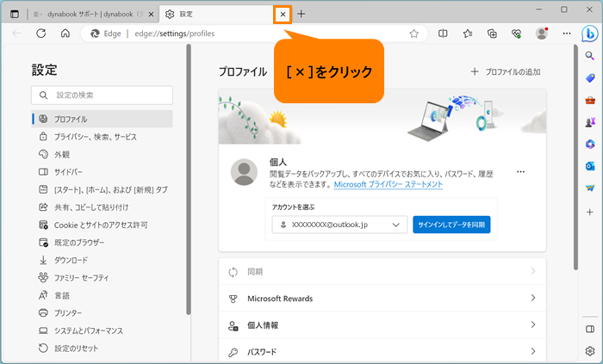Expand the 個人情報 row
Viewport: 603px width, 364px height.
click(382, 325)
